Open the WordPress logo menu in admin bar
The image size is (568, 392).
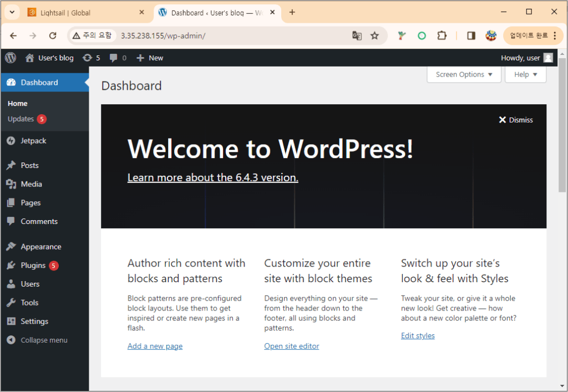(11, 58)
